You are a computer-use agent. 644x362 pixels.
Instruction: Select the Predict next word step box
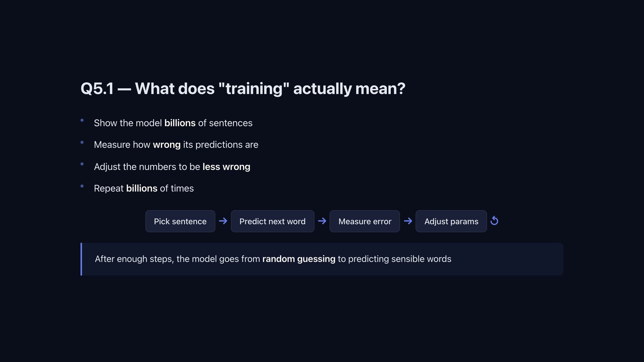(x=272, y=221)
